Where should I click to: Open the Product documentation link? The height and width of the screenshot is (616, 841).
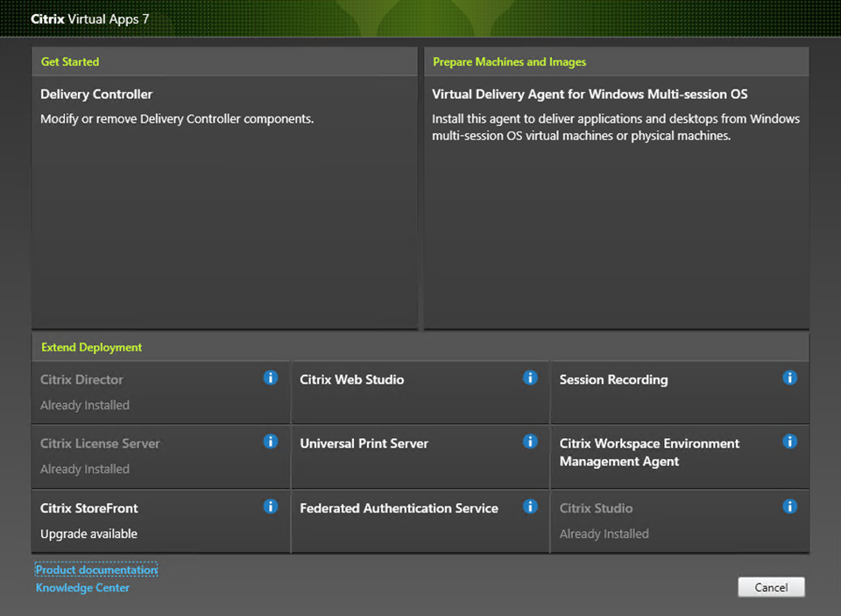pyautogui.click(x=96, y=570)
